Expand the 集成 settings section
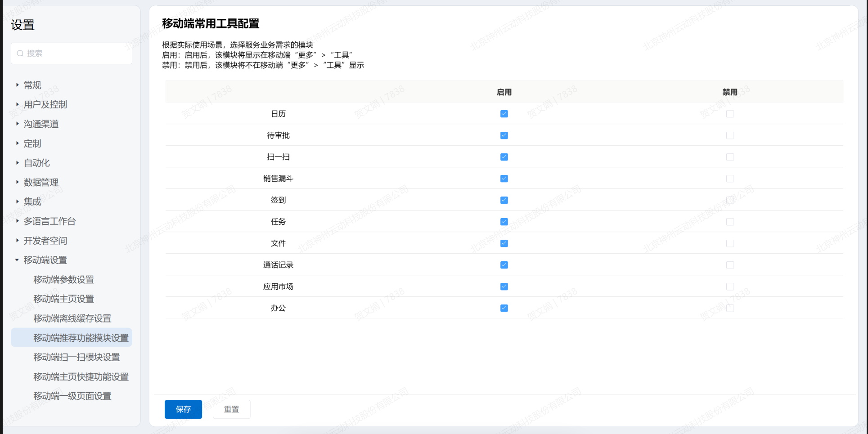The width and height of the screenshot is (868, 434). (32, 201)
